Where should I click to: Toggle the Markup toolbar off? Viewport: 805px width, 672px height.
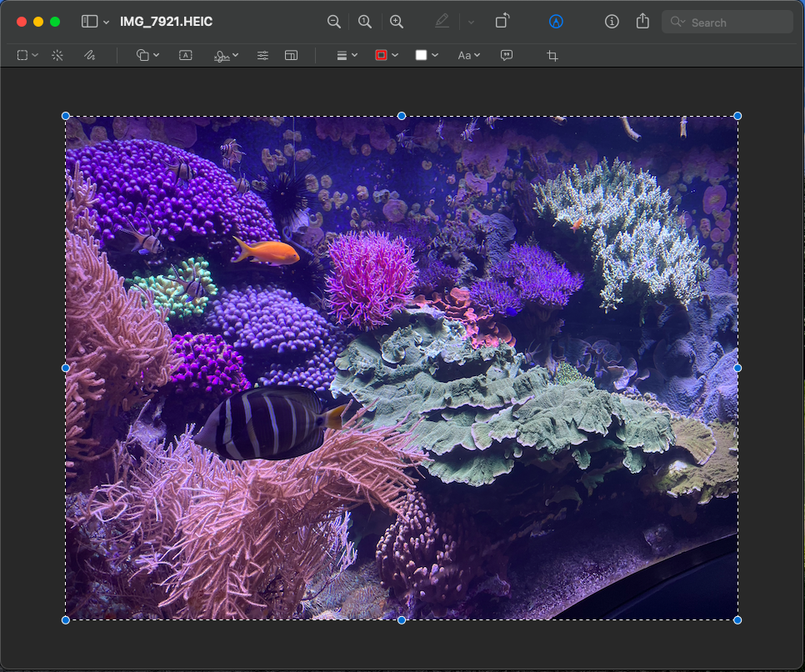(x=556, y=22)
